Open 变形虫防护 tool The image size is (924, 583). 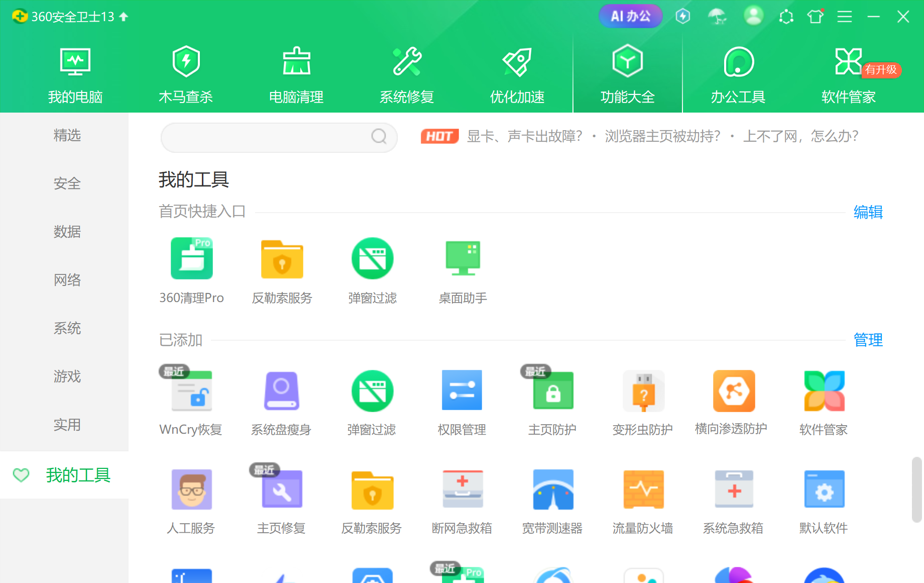pos(644,391)
